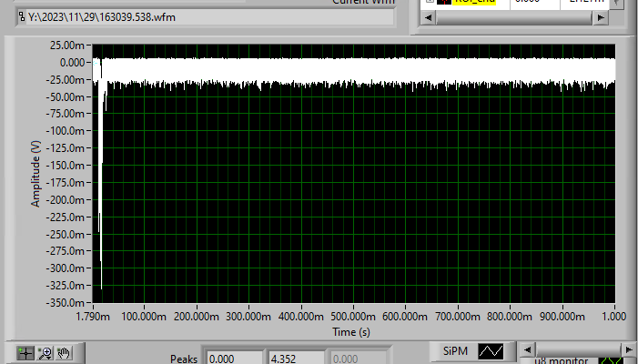638x364 pixels.
Task: Click the SiPM plot line style icon
Action: pos(491,351)
